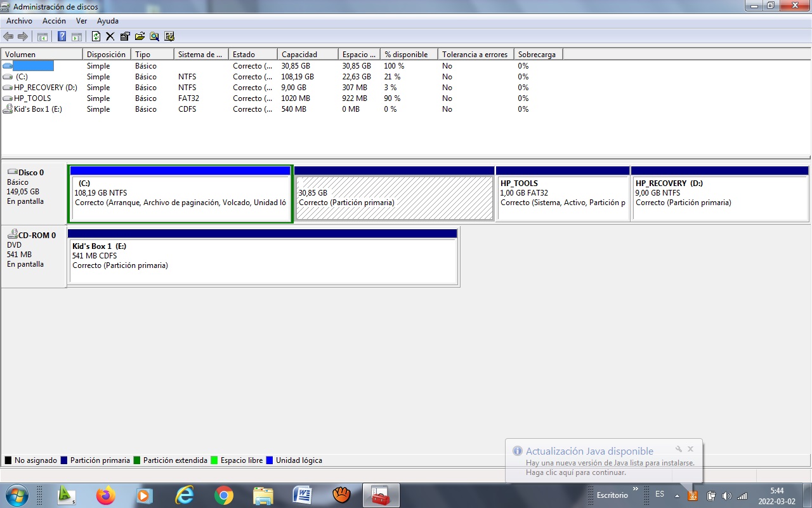Sort by the Volumen column header
Screen dimensions: 812x508
coord(42,55)
